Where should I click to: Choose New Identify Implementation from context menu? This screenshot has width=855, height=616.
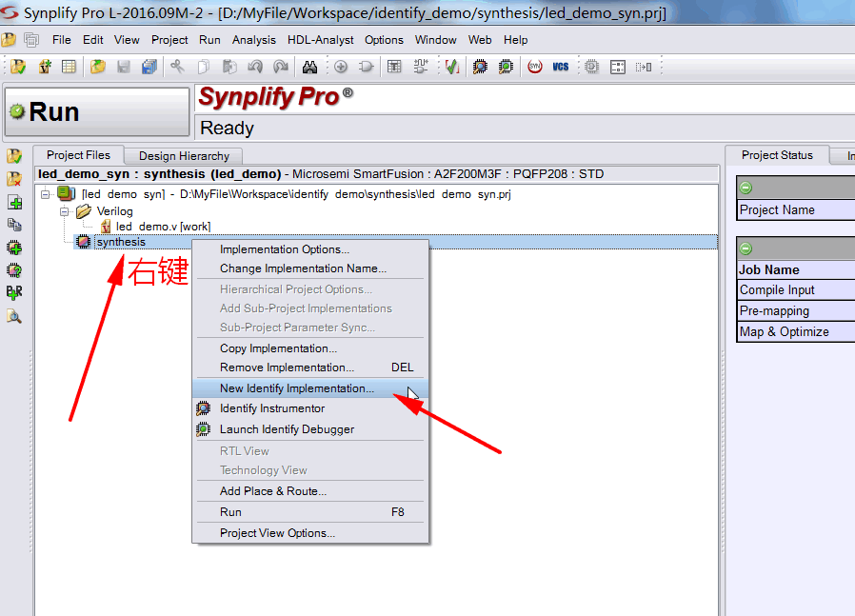pos(310,388)
